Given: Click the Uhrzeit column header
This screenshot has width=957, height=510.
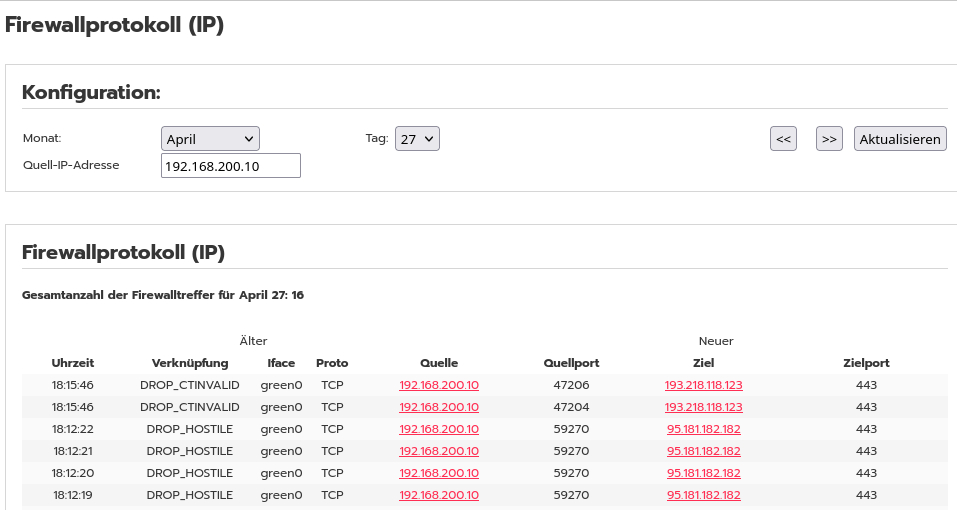Looking at the screenshot, I should pyautogui.click(x=73, y=363).
